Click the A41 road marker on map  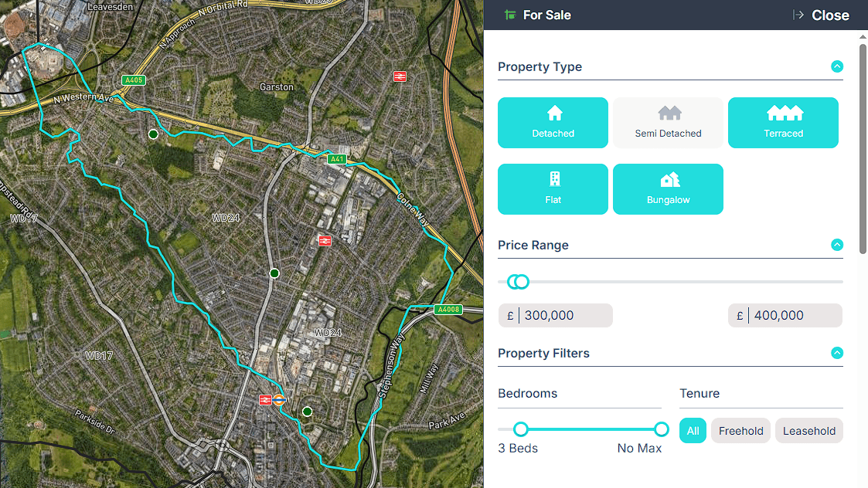click(x=336, y=159)
